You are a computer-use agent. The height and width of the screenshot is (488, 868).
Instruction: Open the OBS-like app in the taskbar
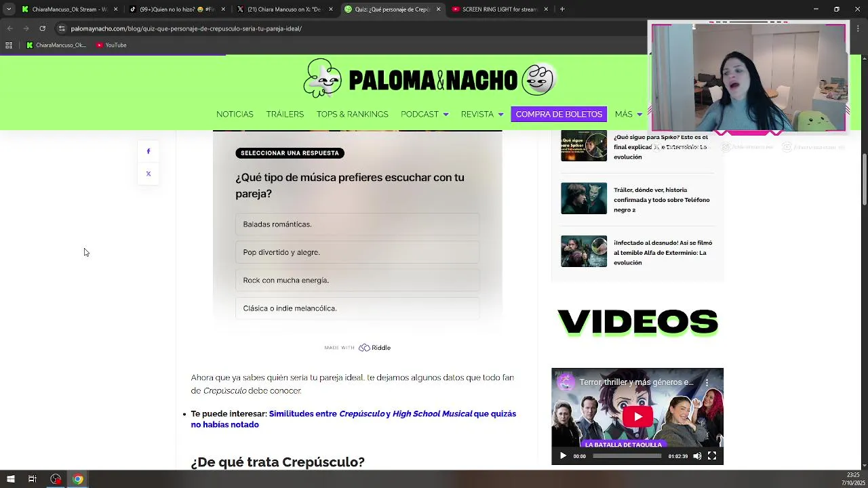(56, 479)
